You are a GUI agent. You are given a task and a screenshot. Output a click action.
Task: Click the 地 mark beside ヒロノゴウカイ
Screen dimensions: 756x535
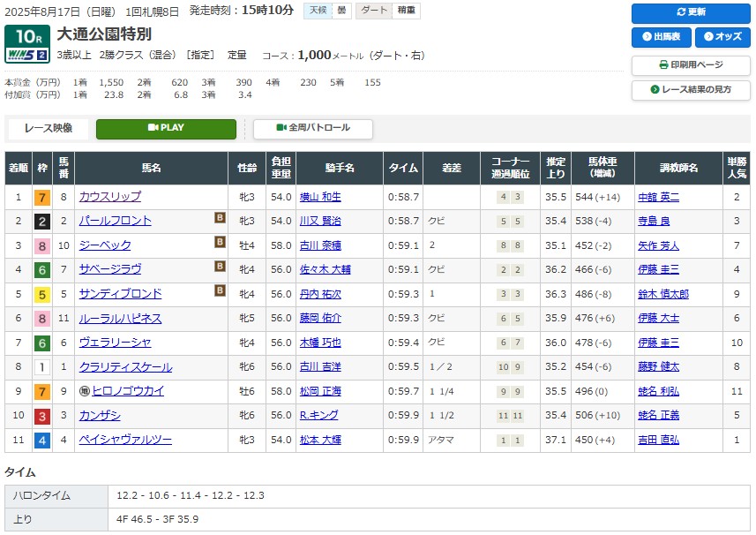click(x=85, y=391)
